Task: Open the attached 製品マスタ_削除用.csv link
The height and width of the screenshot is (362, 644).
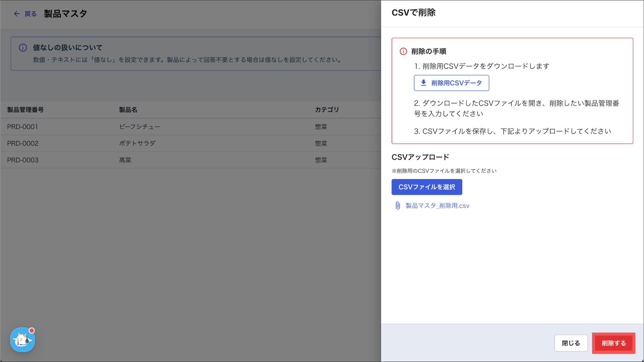Action: pyautogui.click(x=437, y=206)
